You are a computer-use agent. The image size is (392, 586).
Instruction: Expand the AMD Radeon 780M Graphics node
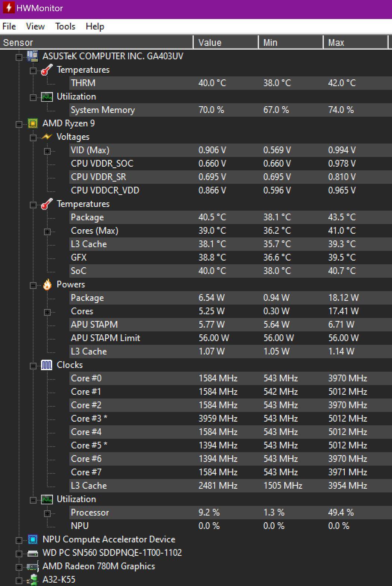(x=19, y=567)
